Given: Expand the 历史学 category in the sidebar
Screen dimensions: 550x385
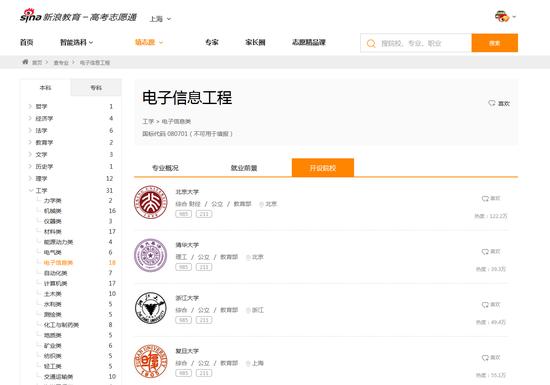Looking at the screenshot, I should (x=30, y=166).
